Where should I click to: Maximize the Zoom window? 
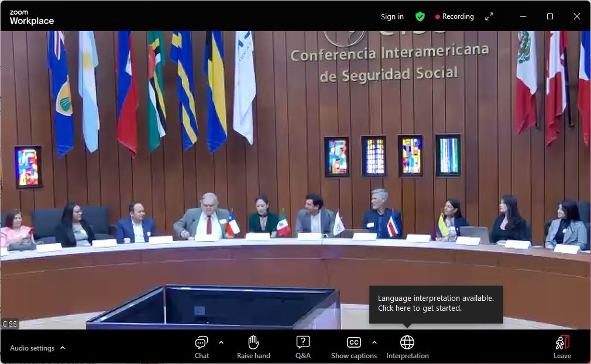click(549, 16)
